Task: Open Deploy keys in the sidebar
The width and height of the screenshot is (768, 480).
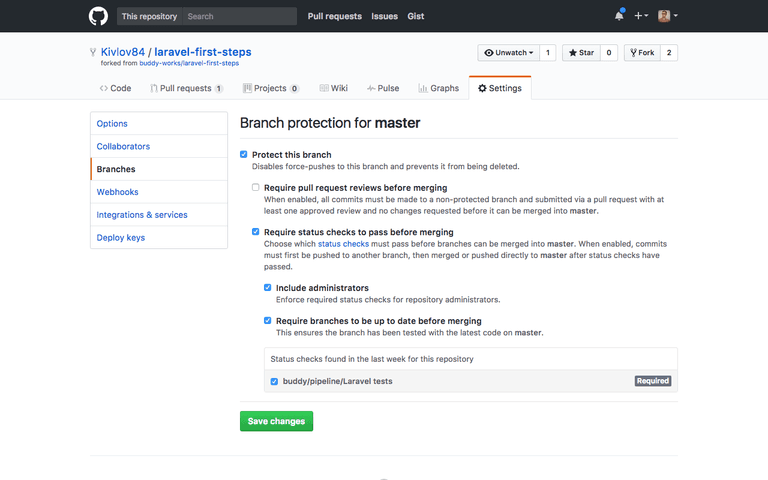Action: (159, 238)
